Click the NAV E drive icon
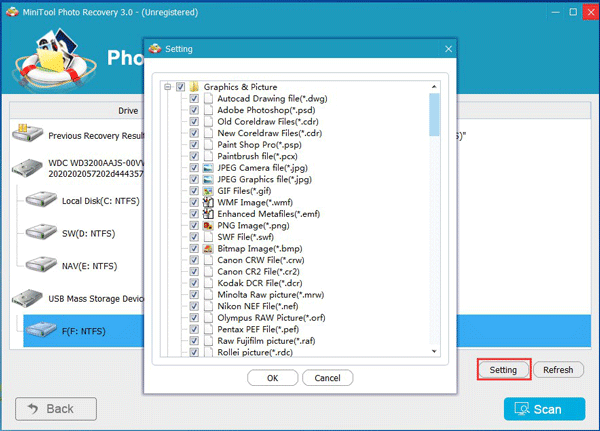The height and width of the screenshot is (431, 600). [x=41, y=265]
